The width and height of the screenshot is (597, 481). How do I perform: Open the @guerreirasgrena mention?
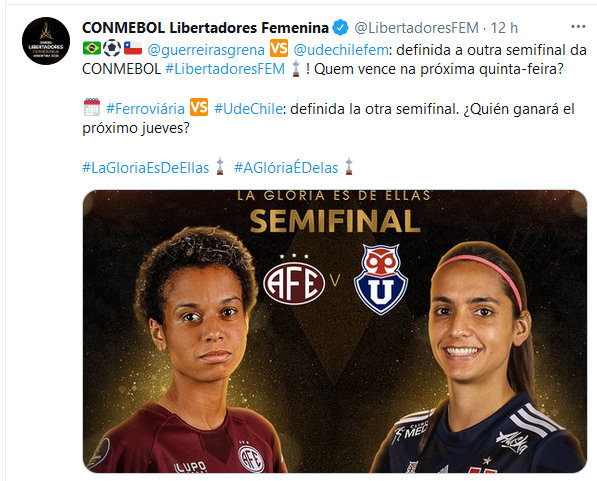[206, 50]
